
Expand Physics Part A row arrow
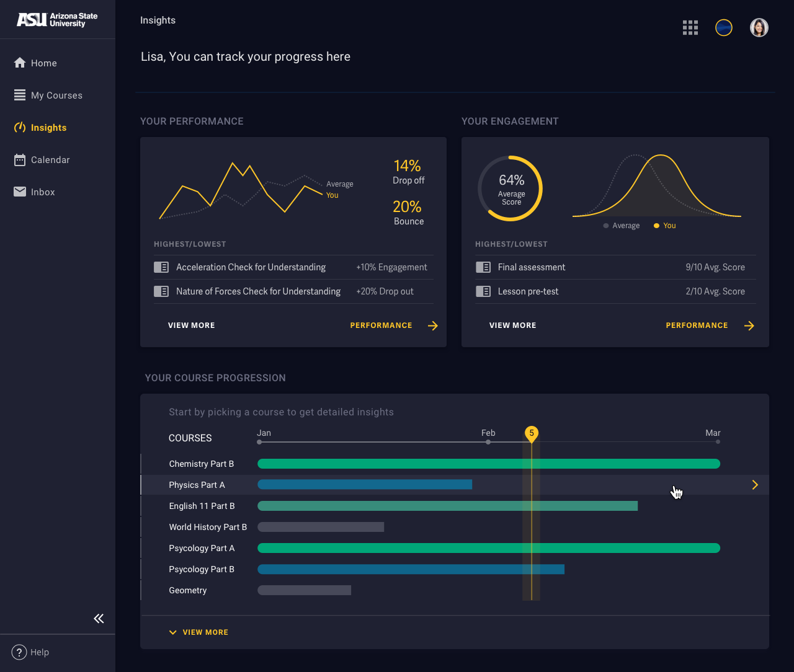click(x=755, y=485)
